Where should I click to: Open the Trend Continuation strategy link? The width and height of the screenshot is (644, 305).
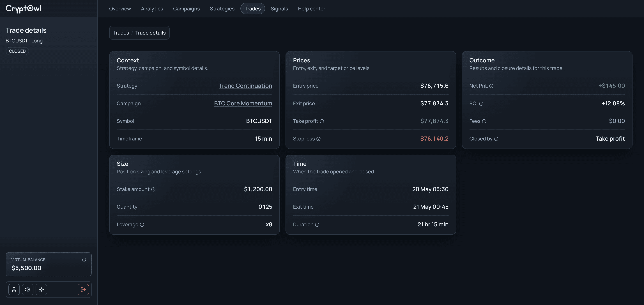coord(245,86)
